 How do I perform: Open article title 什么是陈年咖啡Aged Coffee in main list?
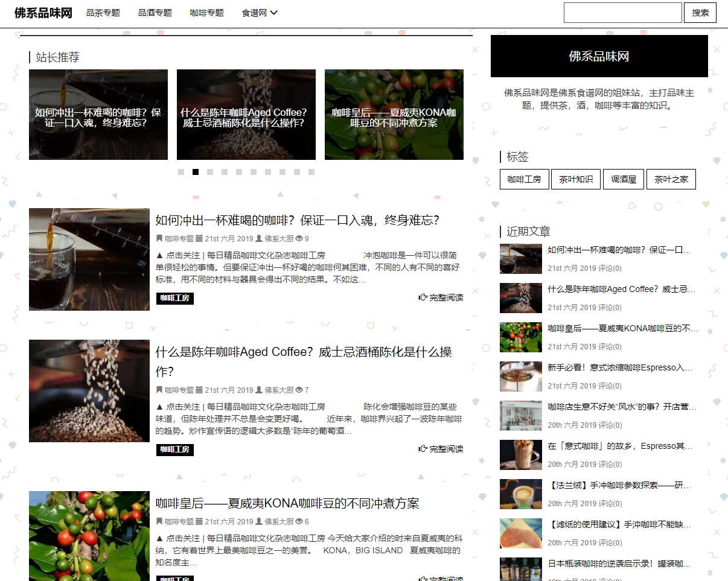coord(304,361)
